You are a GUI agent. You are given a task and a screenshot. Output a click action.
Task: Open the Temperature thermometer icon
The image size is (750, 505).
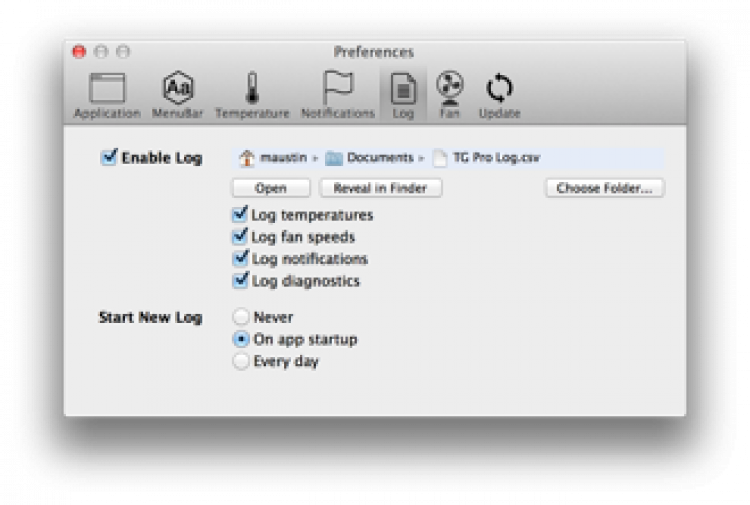[x=252, y=89]
